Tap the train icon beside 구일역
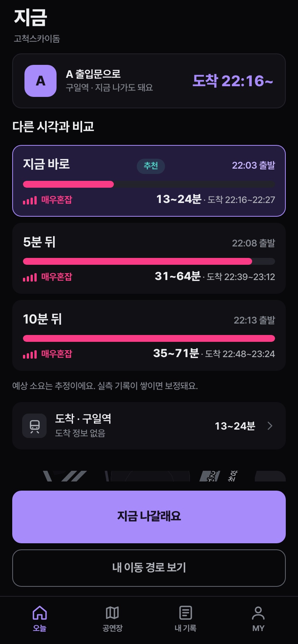 (34, 426)
